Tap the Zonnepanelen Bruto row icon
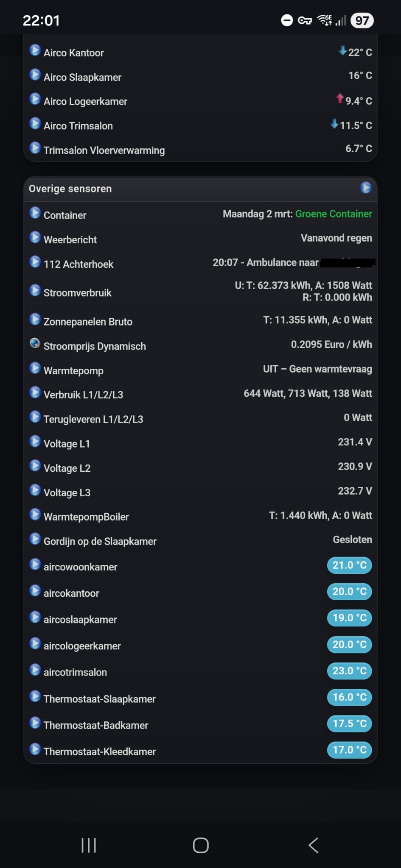 pos(35,319)
